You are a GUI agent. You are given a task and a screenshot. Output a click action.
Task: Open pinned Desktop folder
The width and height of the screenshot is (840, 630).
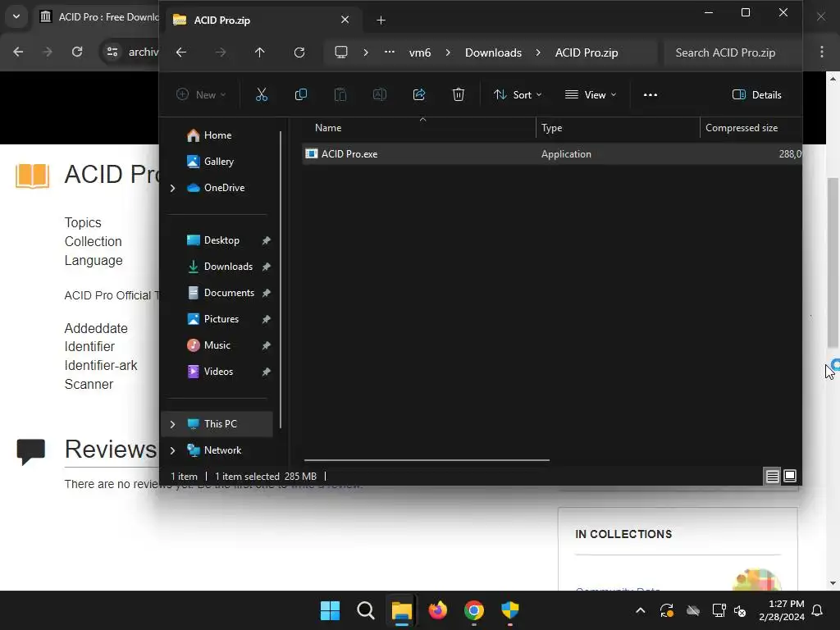pos(221,240)
